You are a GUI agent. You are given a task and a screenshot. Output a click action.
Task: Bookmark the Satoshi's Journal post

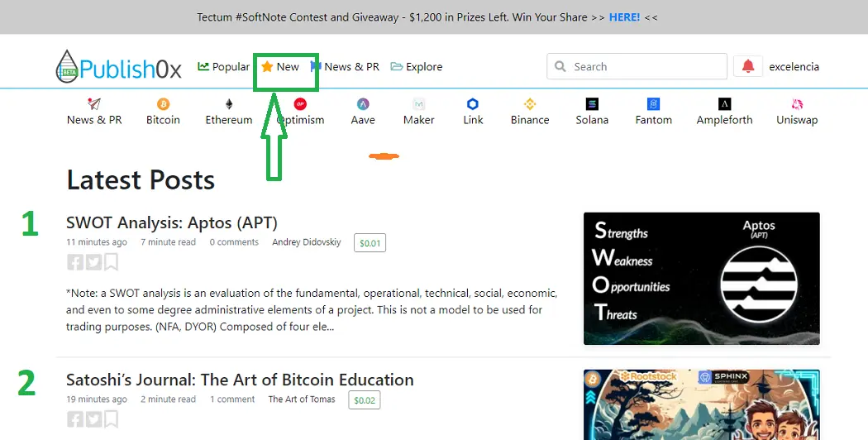(112, 419)
